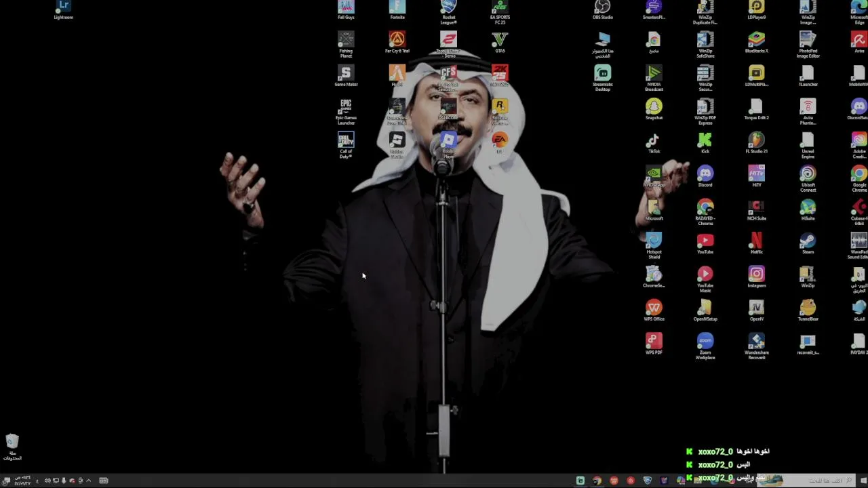Open the RAZAYED Chrome profile shortcut

pos(705,212)
